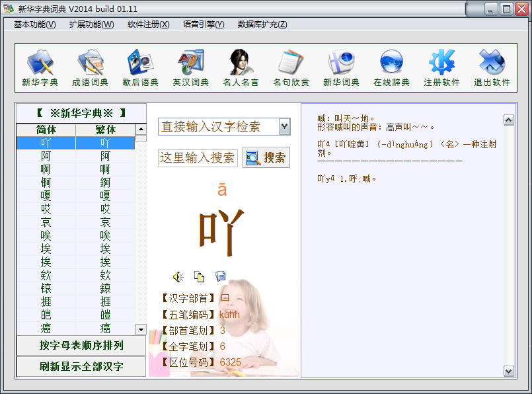Open the 扩展功能(W) menu

92,24
